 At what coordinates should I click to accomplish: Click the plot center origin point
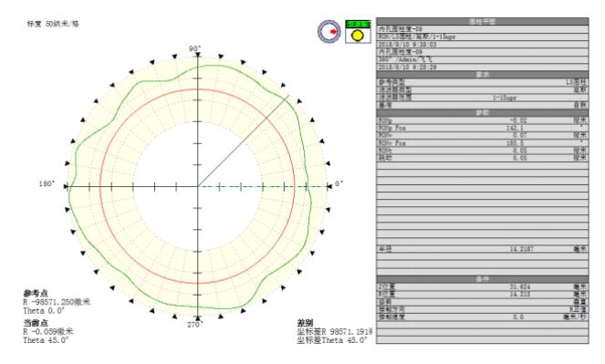(x=198, y=187)
